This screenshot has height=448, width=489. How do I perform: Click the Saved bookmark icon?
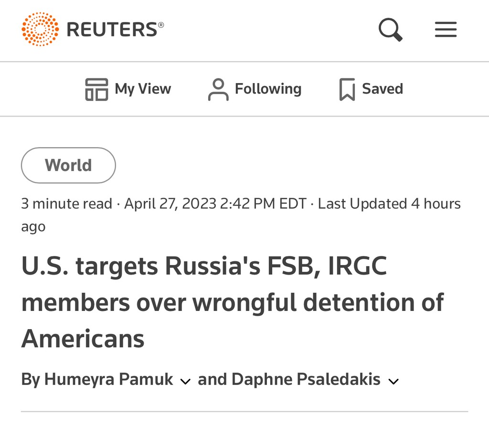[x=347, y=89]
